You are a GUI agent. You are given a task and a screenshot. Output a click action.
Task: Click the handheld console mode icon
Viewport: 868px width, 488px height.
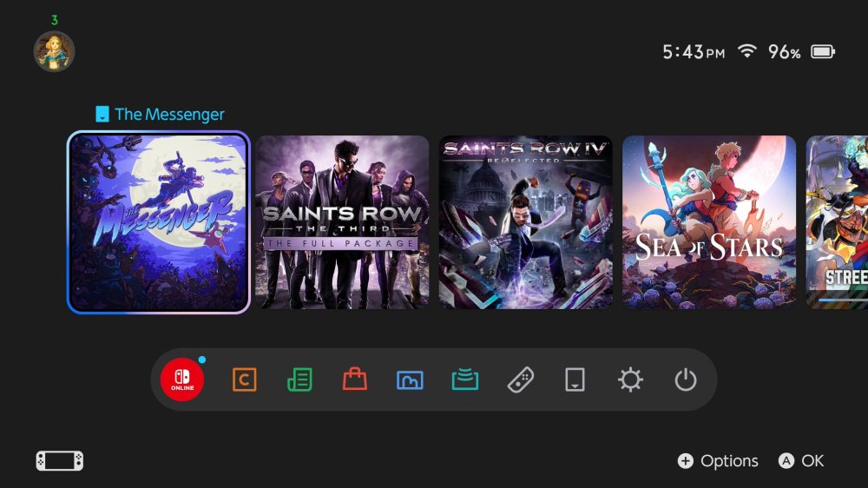[x=60, y=461]
